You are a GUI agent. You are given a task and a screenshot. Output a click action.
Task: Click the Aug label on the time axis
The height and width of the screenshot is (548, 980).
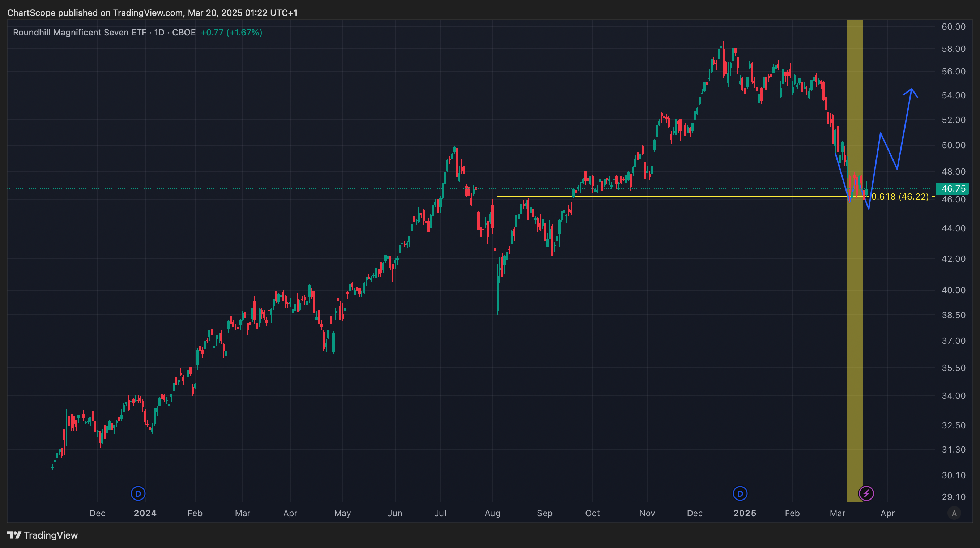pos(492,513)
